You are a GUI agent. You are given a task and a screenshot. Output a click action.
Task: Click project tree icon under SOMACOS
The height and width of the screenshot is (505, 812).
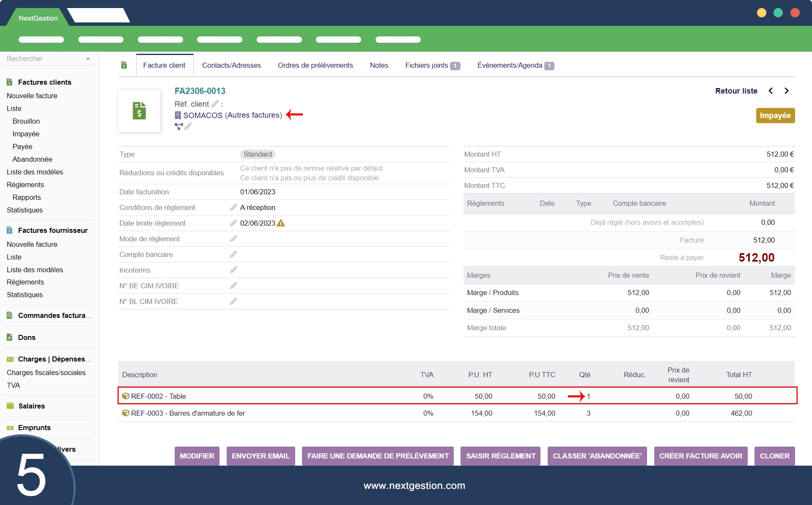click(178, 126)
